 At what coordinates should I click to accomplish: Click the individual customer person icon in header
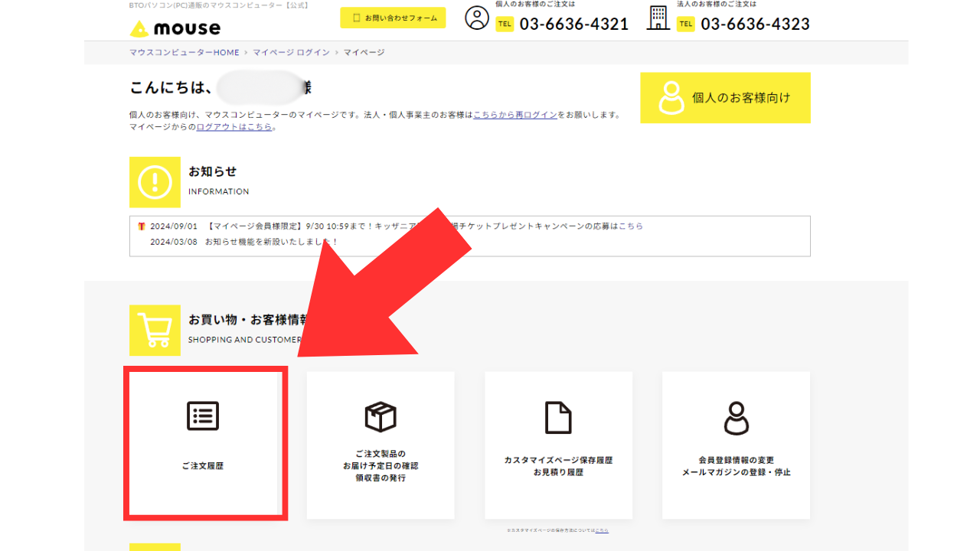click(476, 18)
